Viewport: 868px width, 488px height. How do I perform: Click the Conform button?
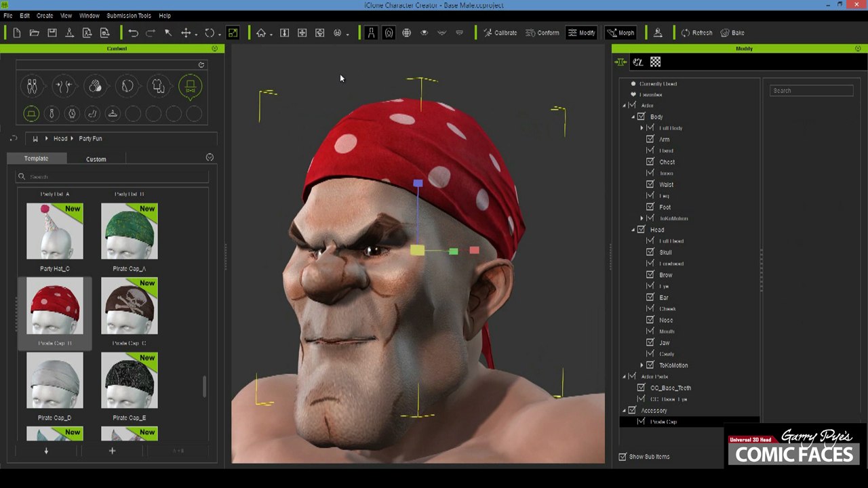click(x=542, y=33)
